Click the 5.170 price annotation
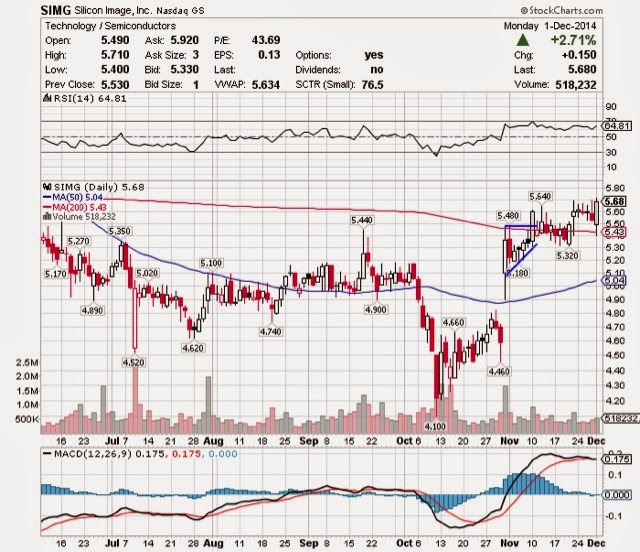 click(x=55, y=274)
